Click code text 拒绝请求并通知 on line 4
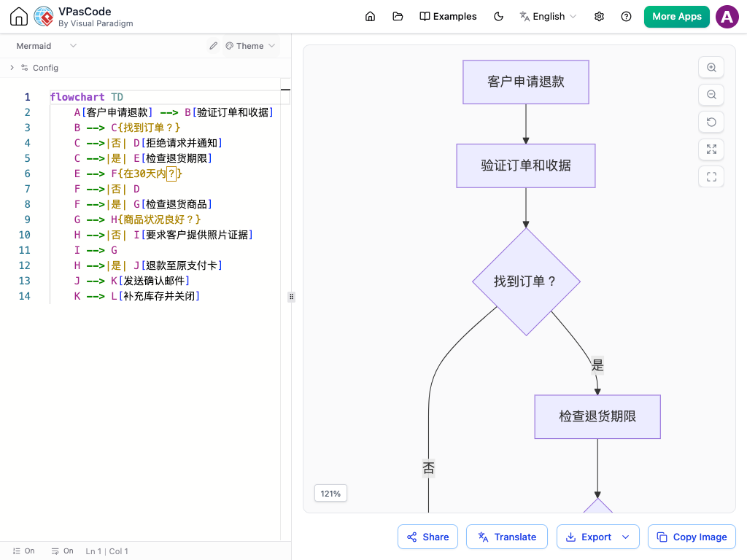Screen dimensions: 747x560 coord(182,144)
